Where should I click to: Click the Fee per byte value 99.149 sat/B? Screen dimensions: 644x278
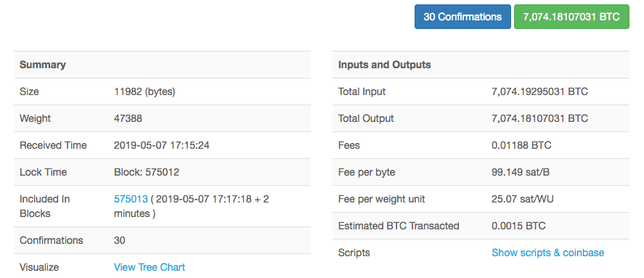coord(521,172)
